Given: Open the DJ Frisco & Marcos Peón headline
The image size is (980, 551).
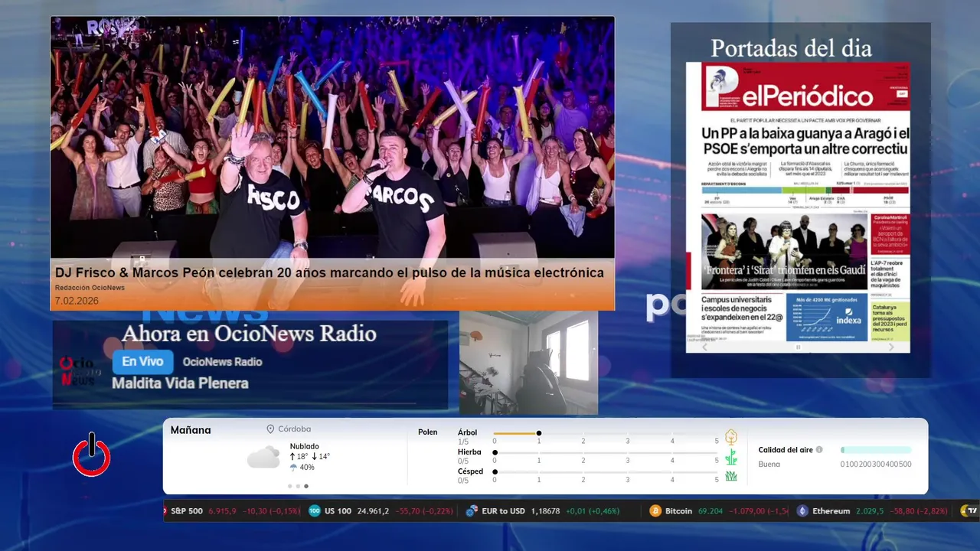Looking at the screenshot, I should (329, 273).
